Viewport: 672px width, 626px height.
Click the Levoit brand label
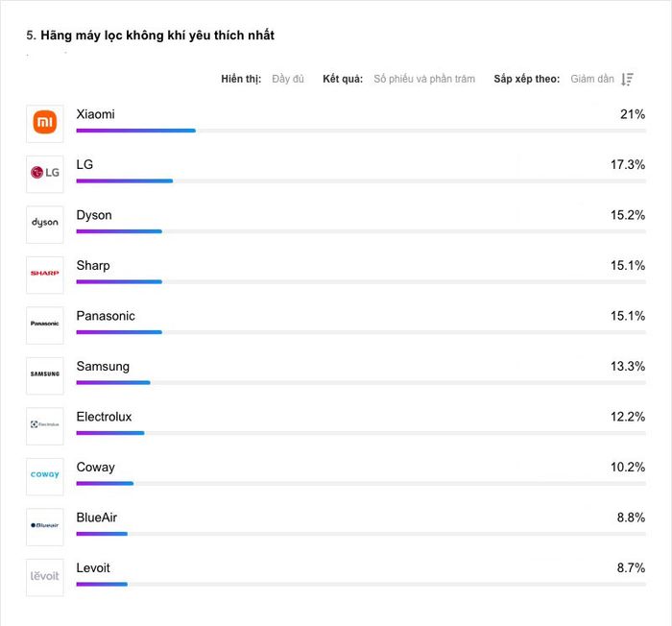point(93,568)
